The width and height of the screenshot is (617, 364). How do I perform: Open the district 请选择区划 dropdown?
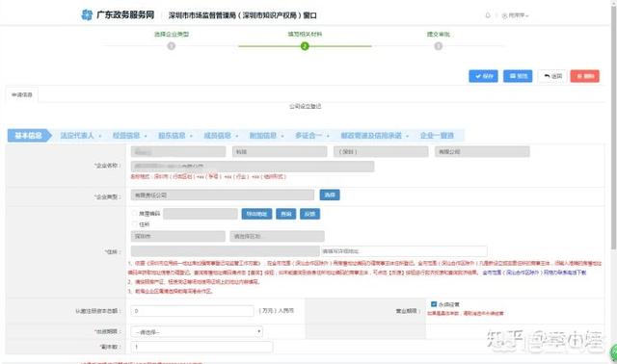(x=277, y=236)
